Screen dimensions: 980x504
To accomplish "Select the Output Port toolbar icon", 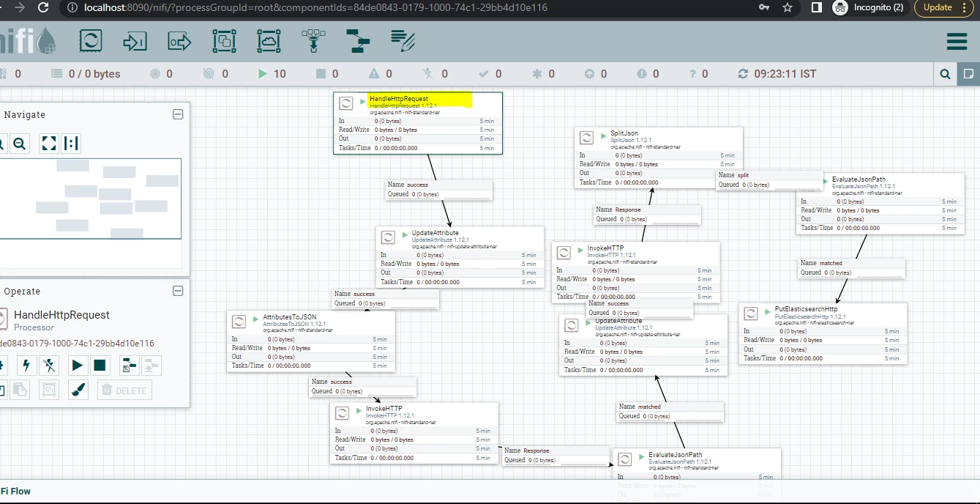I will (x=179, y=41).
